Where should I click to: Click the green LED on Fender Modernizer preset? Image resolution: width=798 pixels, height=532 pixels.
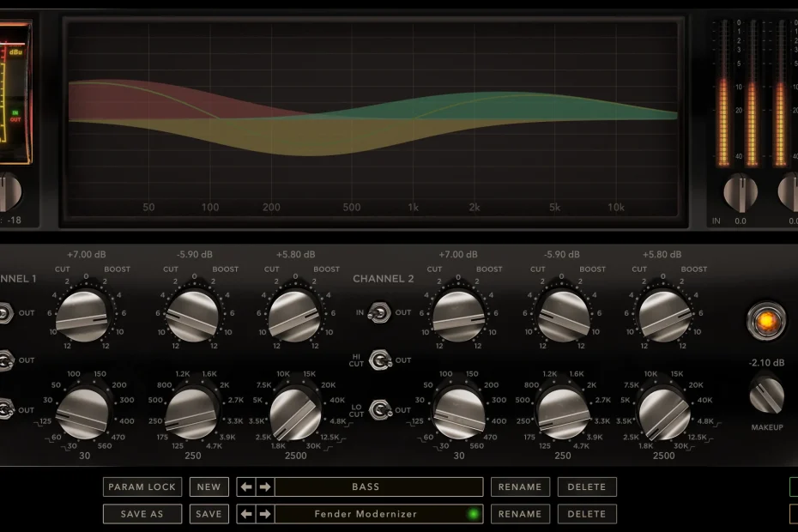pos(472,514)
